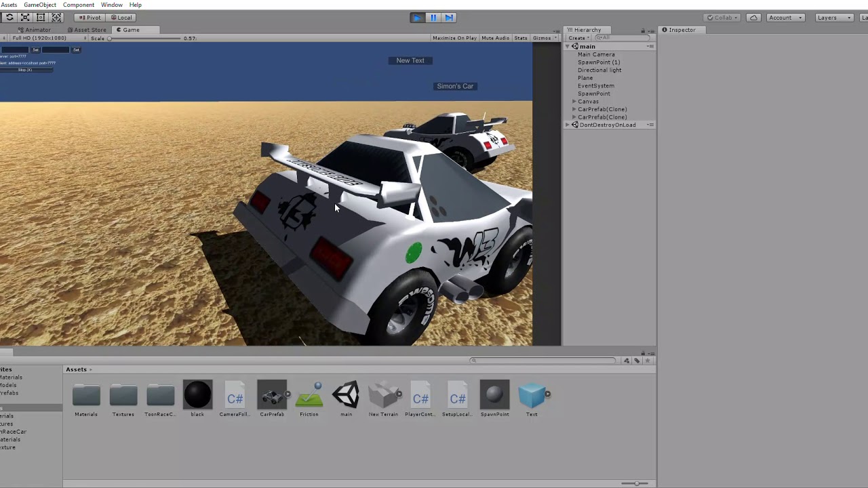Image resolution: width=868 pixels, height=488 pixels.
Task: Open DontDestroyOnLoad scene options menu icon
Action: pos(651,125)
